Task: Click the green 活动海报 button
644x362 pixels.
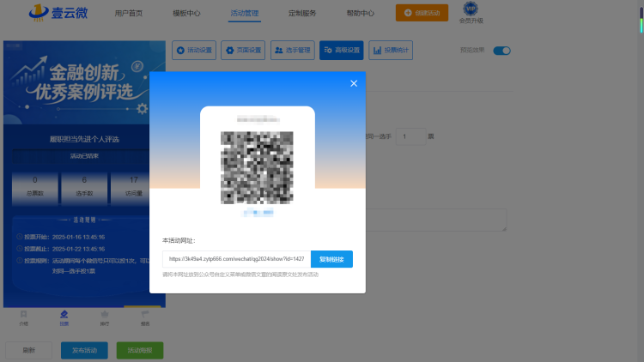Action: pos(140,350)
